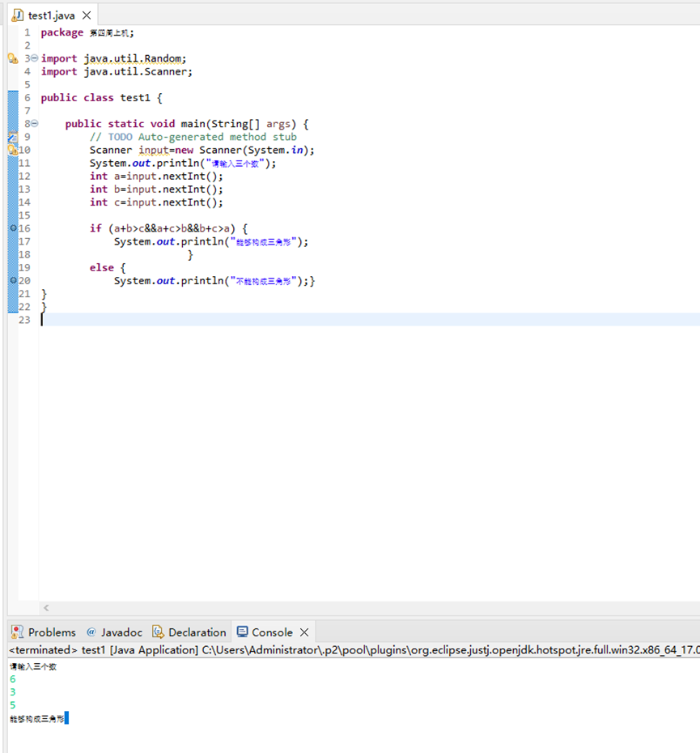This screenshot has height=753, width=700.
Task: Click the first console prompt line
Action: 33,666
